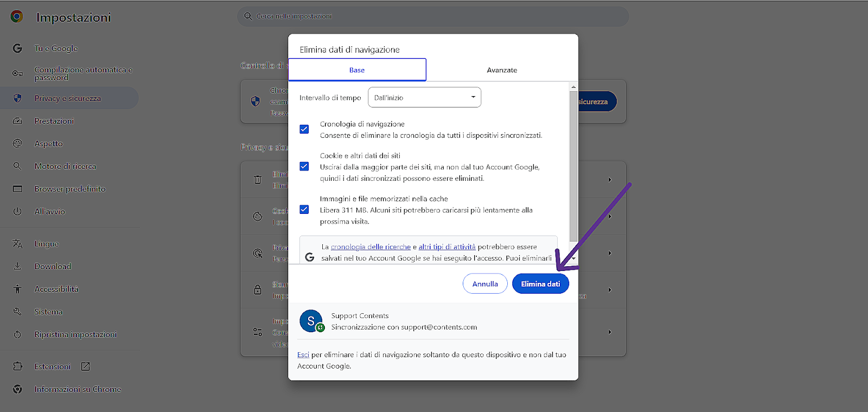The width and height of the screenshot is (868, 412).
Task: Select the Base tab
Action: pyautogui.click(x=357, y=70)
